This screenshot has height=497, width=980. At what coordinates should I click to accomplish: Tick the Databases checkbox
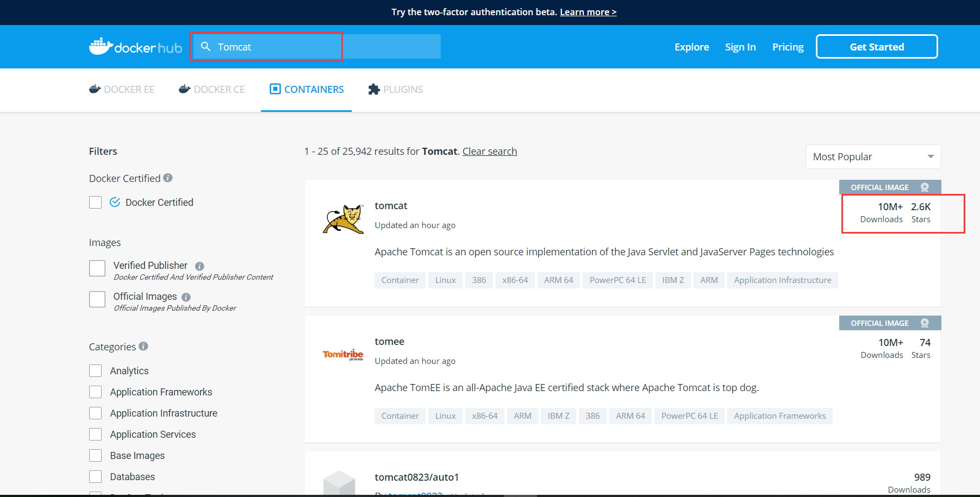(x=96, y=476)
